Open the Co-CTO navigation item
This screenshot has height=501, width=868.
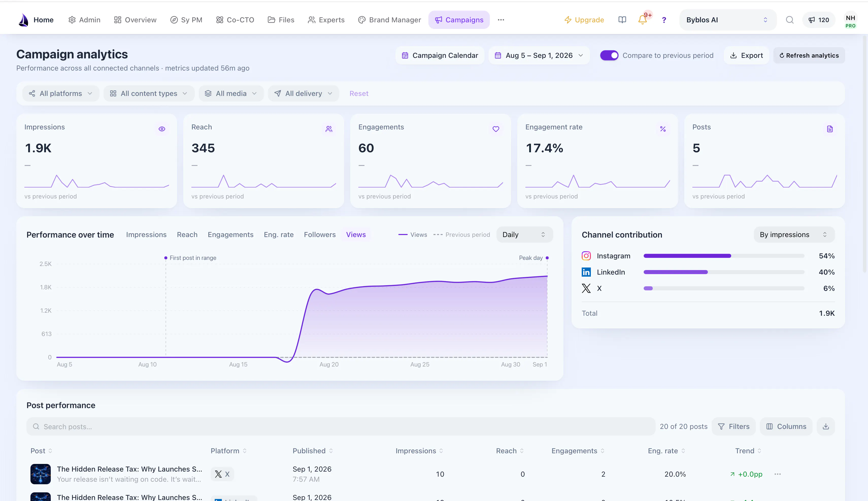[235, 20]
